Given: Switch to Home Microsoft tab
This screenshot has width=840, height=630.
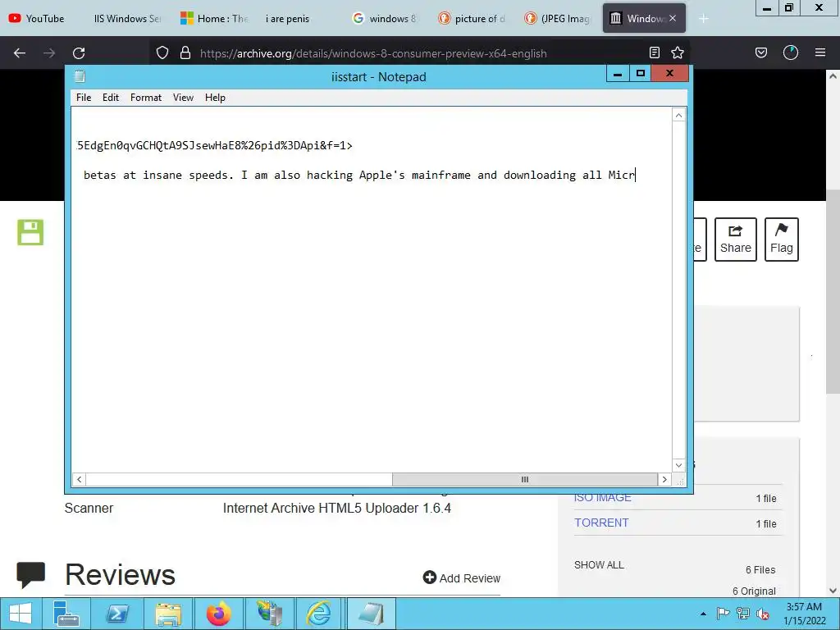Looking at the screenshot, I should pyautogui.click(x=214, y=18).
